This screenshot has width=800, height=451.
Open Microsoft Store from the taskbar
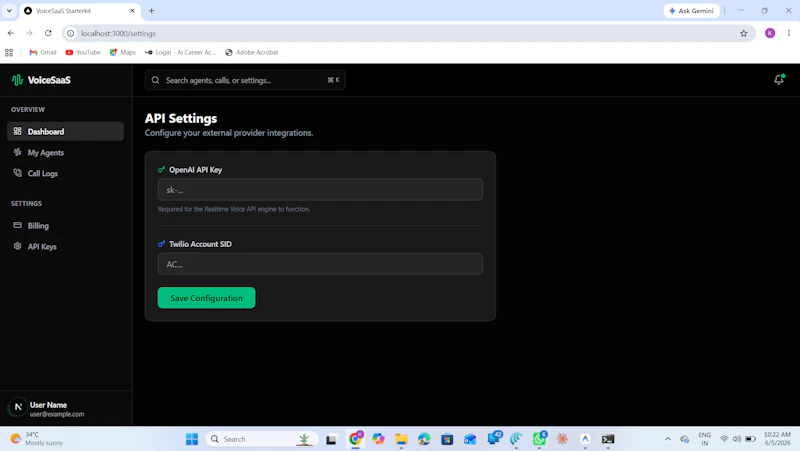447,439
